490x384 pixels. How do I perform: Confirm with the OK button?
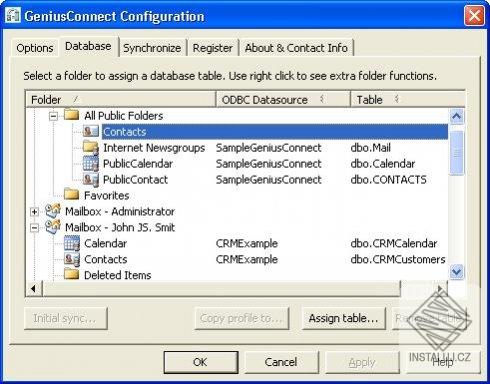[200, 362]
